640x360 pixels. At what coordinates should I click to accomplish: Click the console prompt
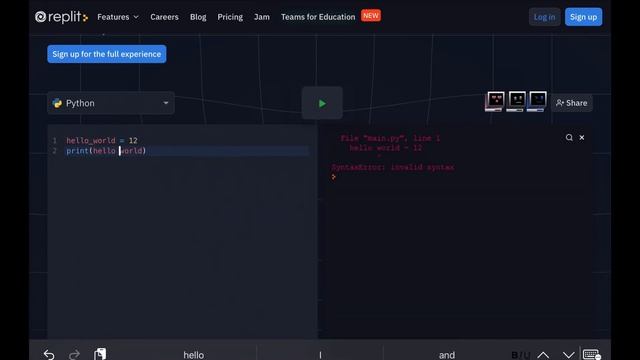tap(333, 177)
